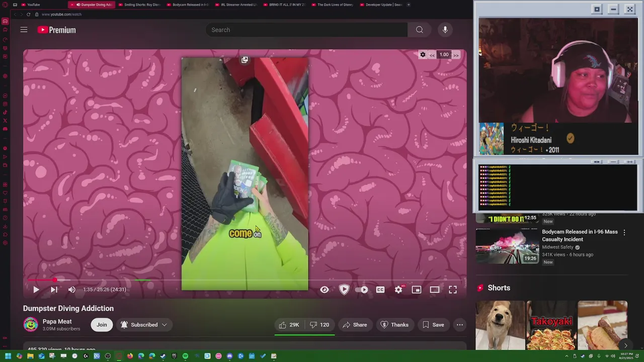Open the player settings gear
644x362 pixels.
click(398, 290)
